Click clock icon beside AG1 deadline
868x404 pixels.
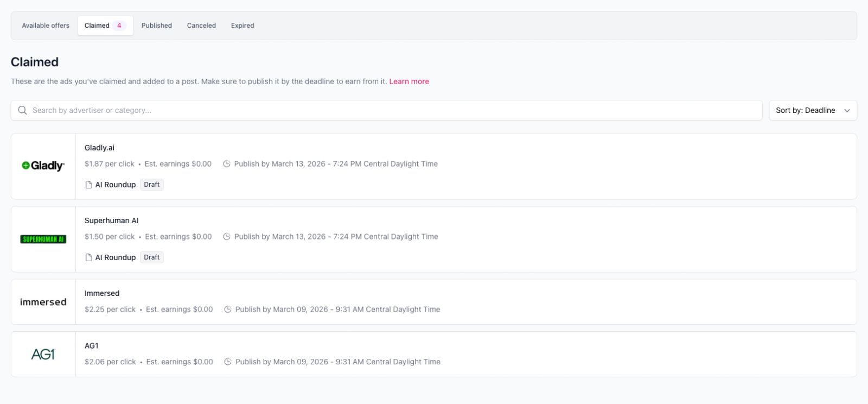228,362
